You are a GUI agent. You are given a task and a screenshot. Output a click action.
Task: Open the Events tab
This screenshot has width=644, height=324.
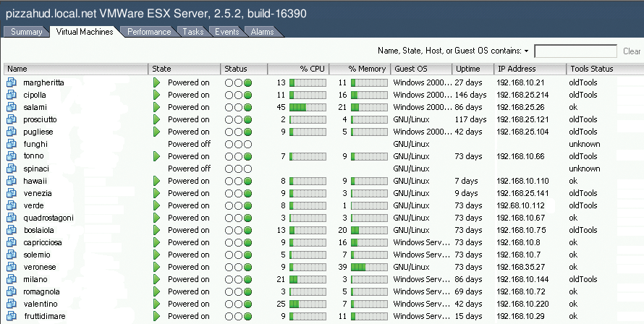point(226,32)
